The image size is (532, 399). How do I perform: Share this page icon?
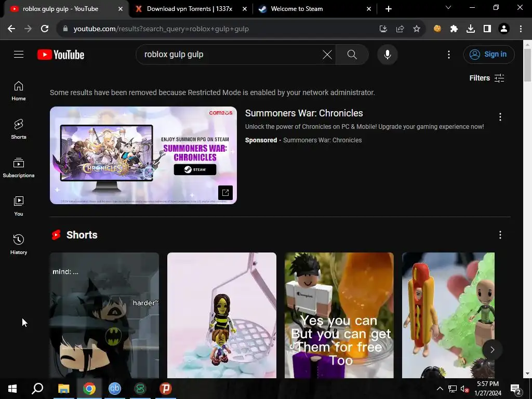coord(400,29)
